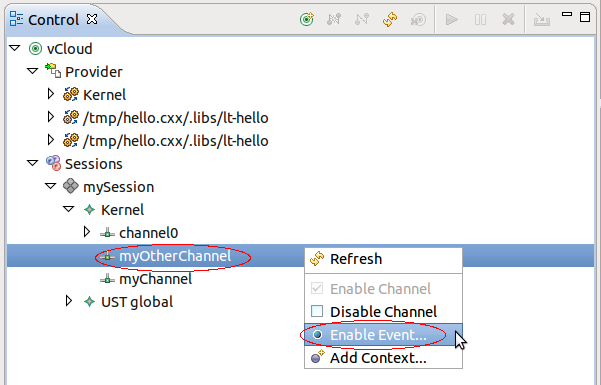The image size is (601, 385).
Task: Select the Control view tab
Action: click(x=53, y=20)
